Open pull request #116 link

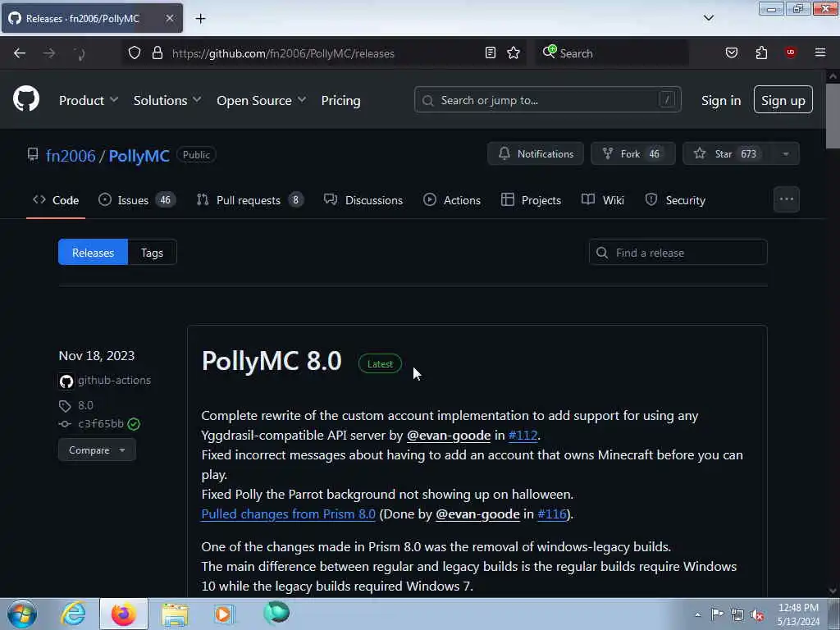pyautogui.click(x=552, y=514)
